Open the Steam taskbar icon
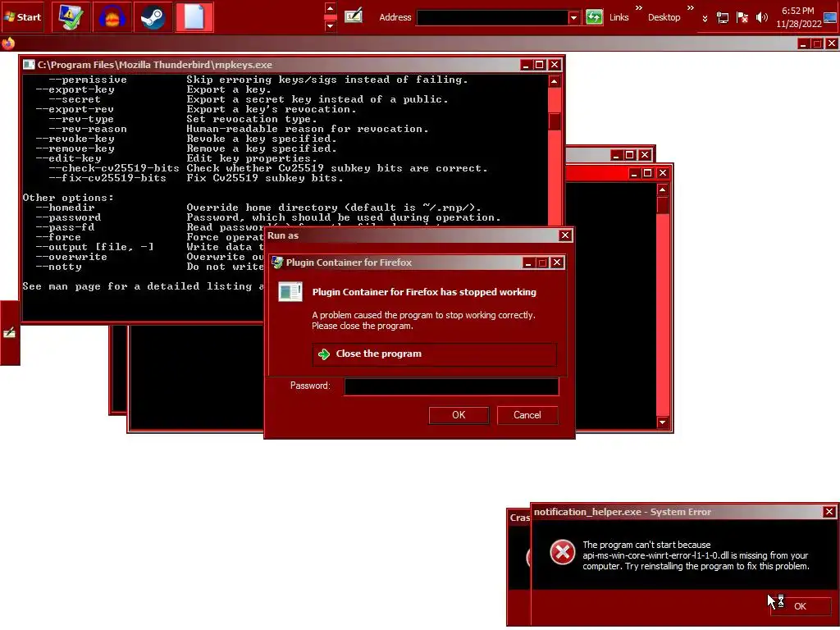 click(153, 16)
